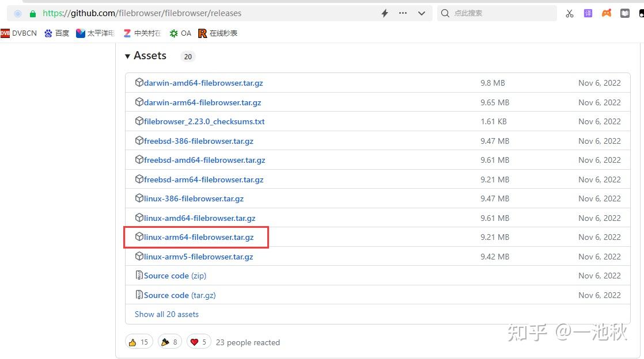644x359 pixels.
Task: Click the Show all 20 assets link
Action: [x=166, y=314]
